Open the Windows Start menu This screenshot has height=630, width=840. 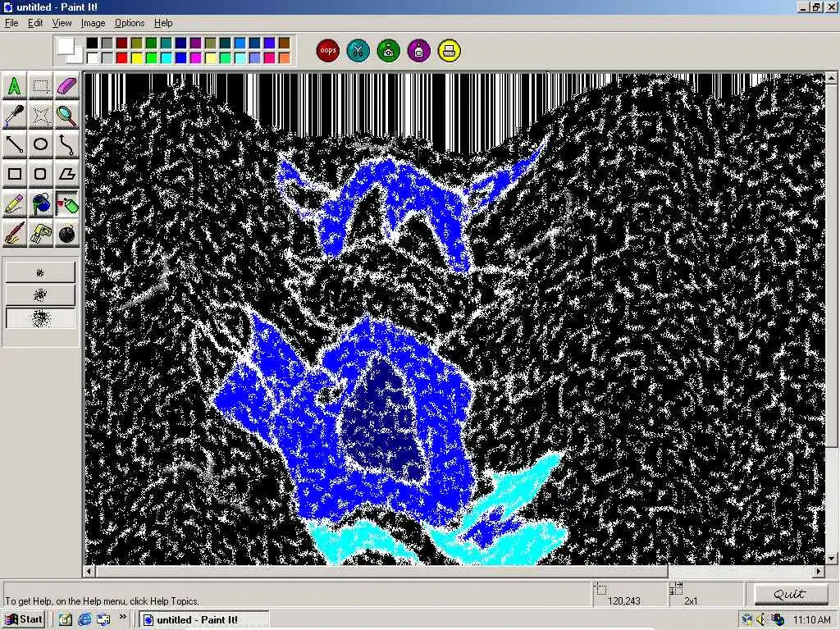tap(24, 619)
